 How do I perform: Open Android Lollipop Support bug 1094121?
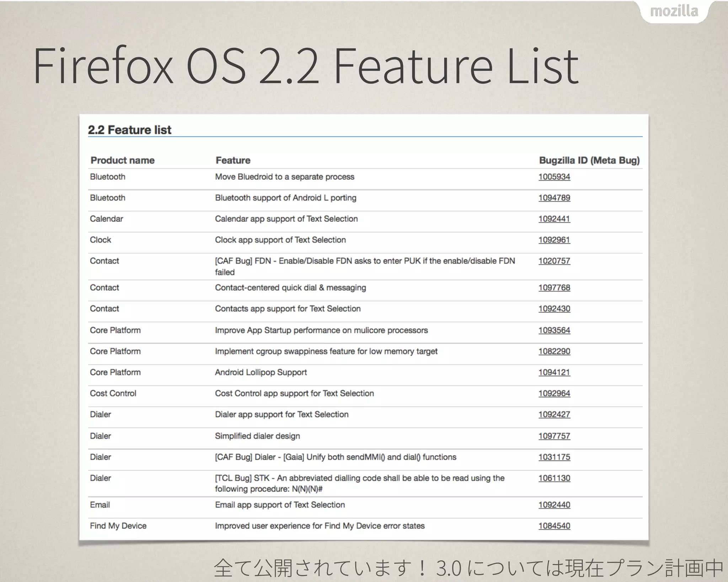(x=554, y=372)
